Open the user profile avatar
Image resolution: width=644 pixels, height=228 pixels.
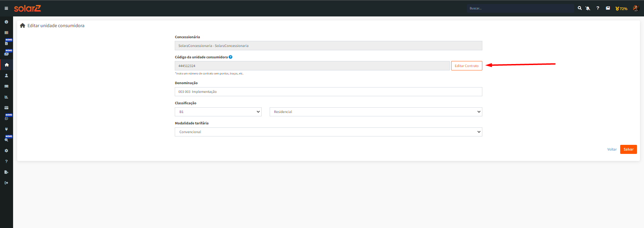(636, 8)
